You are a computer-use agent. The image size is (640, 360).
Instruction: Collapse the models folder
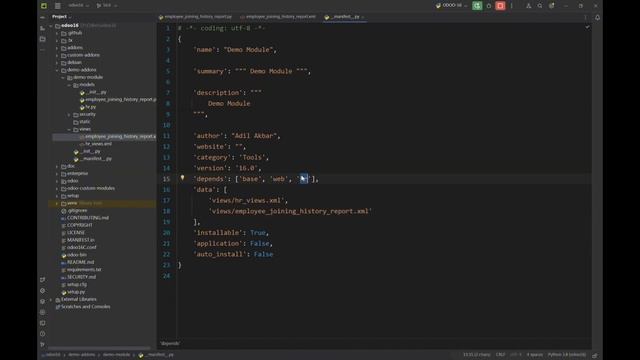point(69,84)
